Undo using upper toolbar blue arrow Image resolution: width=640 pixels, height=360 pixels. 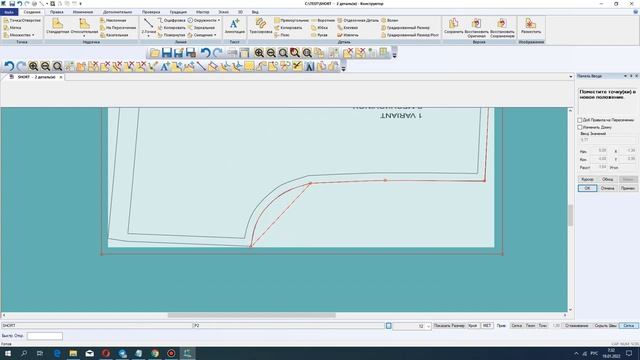205,53
